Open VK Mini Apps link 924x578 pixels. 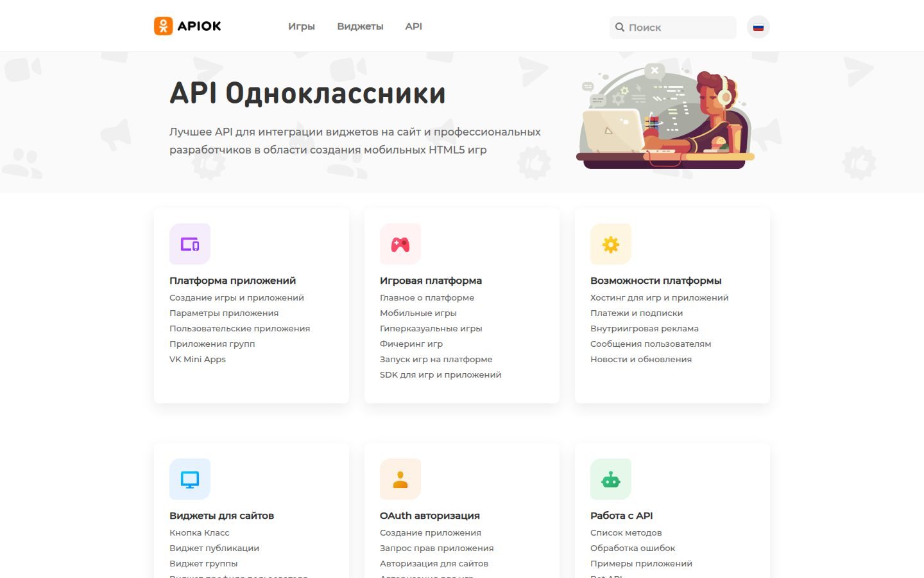coord(198,359)
